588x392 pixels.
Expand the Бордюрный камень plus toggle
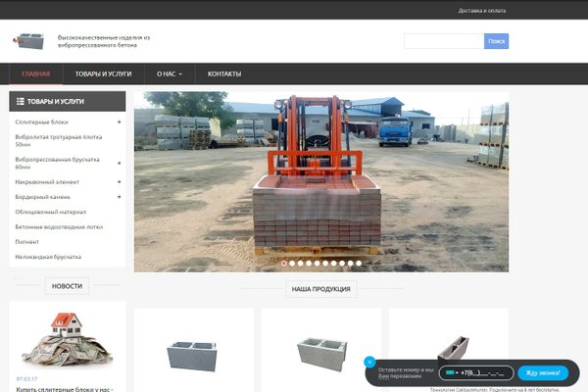[119, 196]
